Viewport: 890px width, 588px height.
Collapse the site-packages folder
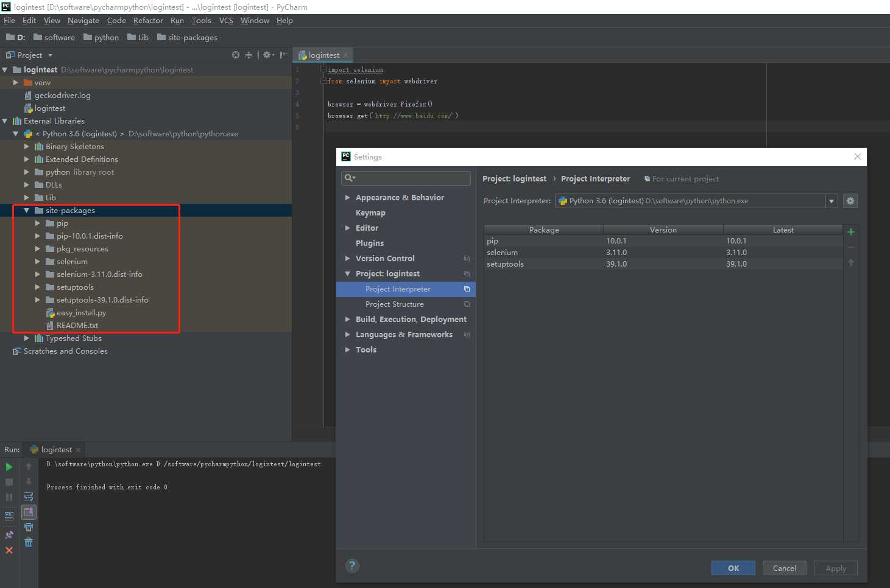click(27, 211)
